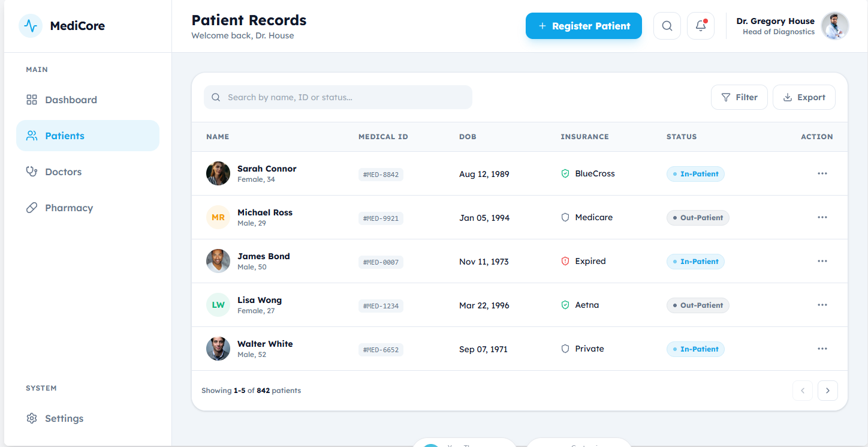Click the search magnifier icon in header

(x=667, y=26)
